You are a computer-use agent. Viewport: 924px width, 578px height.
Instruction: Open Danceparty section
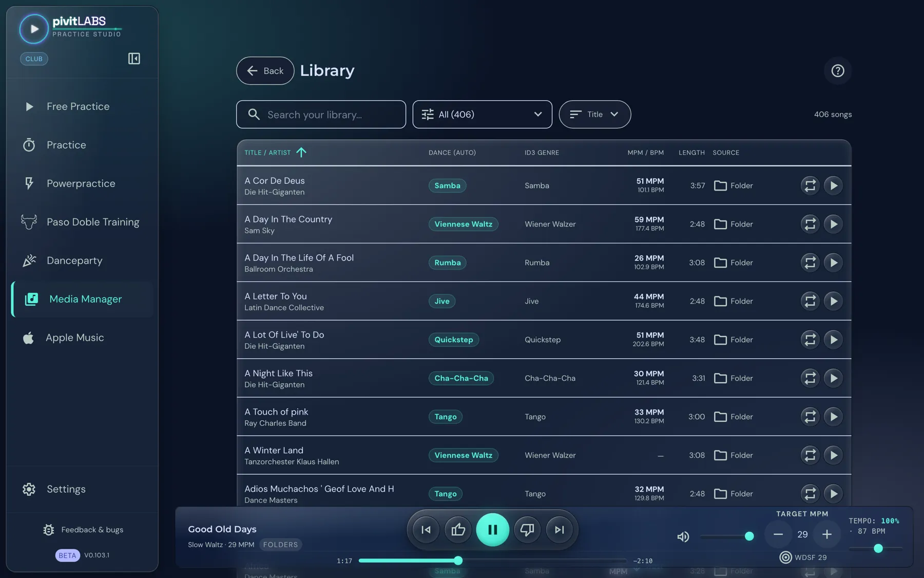[x=82, y=260]
